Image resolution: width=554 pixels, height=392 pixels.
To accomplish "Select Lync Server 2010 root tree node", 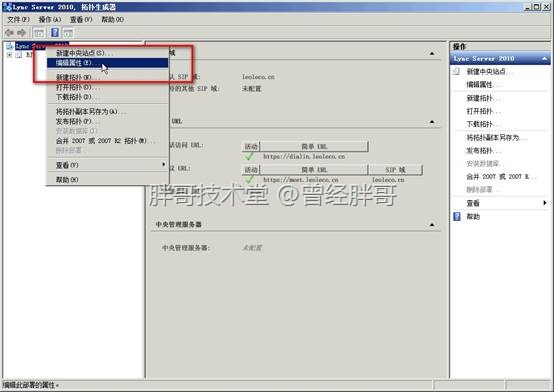I will 41,46.
